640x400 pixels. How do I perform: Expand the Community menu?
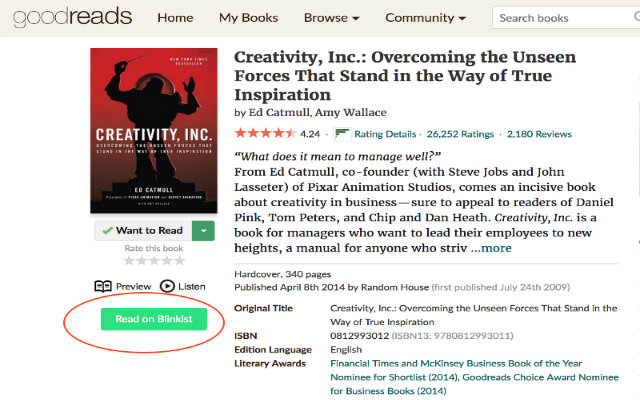(x=426, y=17)
